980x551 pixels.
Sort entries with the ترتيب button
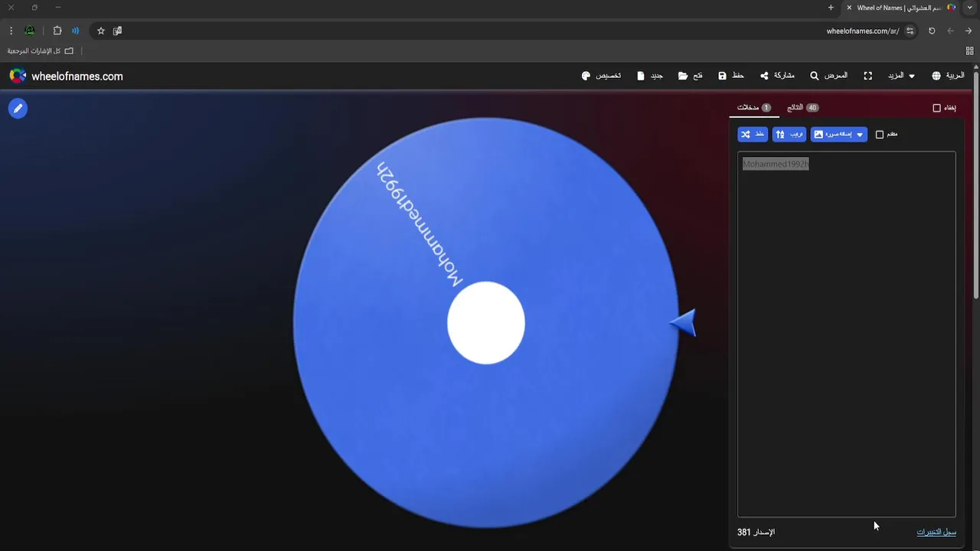[x=789, y=135]
